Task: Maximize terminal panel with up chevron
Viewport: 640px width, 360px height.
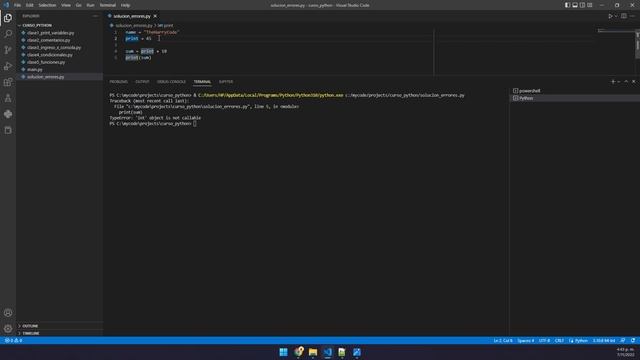Action: [626, 82]
